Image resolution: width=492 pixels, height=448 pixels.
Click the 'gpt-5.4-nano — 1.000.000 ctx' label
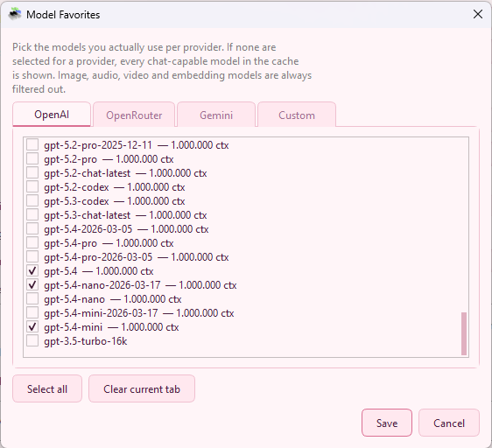113,299
